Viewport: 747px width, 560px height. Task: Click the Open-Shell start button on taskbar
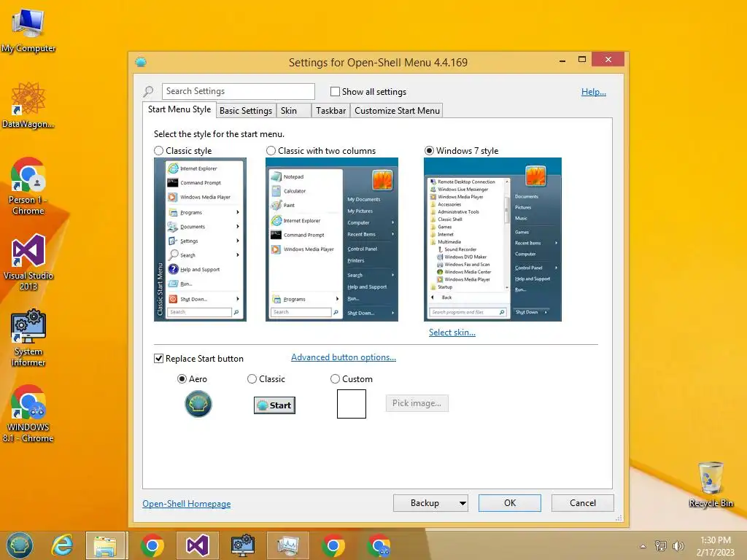click(19, 545)
